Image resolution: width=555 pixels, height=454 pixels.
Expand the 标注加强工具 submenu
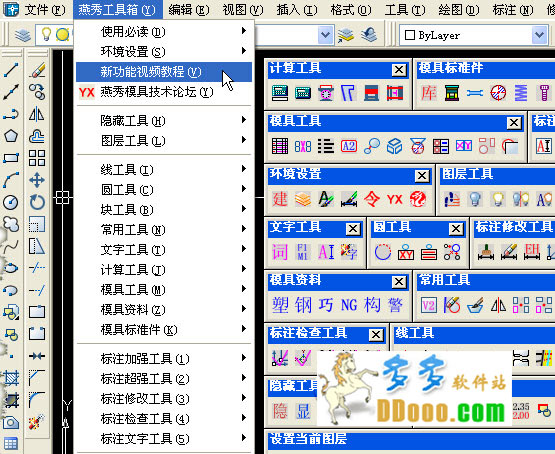pos(164,359)
